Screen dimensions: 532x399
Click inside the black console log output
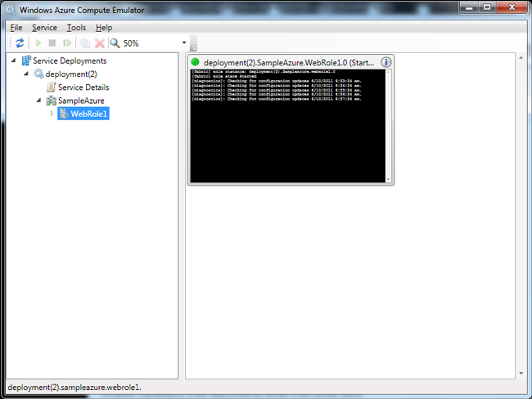288,126
